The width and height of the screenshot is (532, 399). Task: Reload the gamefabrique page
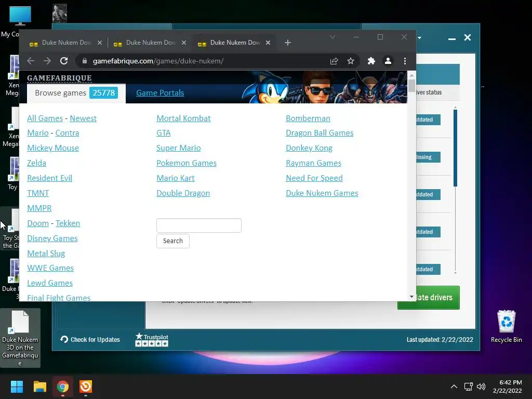64,61
